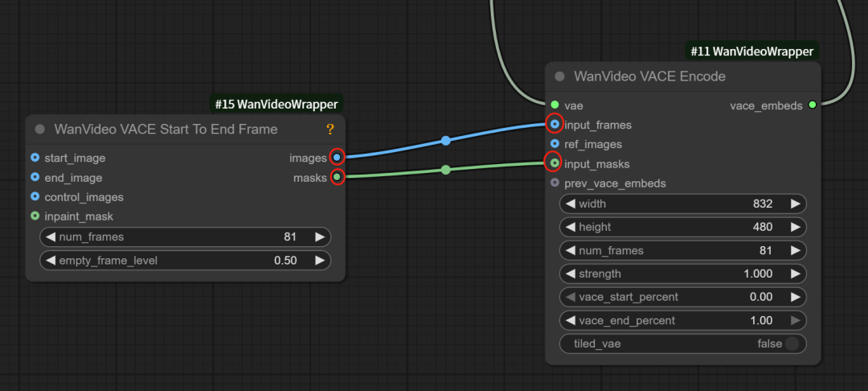Click the #15 WanVideoWrapper badge

coord(276,104)
